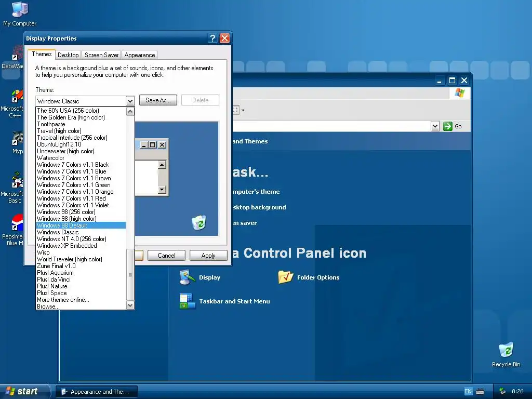Click the help question mark in Display Properties
This screenshot has width=532, height=399.
[212, 38]
